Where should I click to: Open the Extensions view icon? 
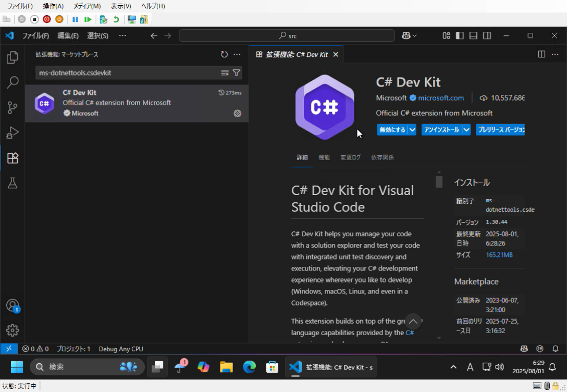13,158
